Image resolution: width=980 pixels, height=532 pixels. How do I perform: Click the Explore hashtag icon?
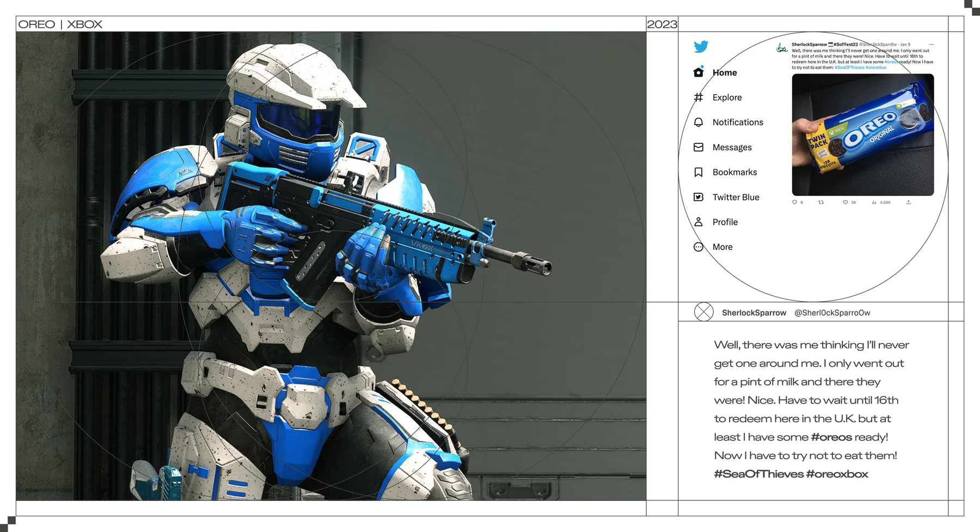point(699,97)
